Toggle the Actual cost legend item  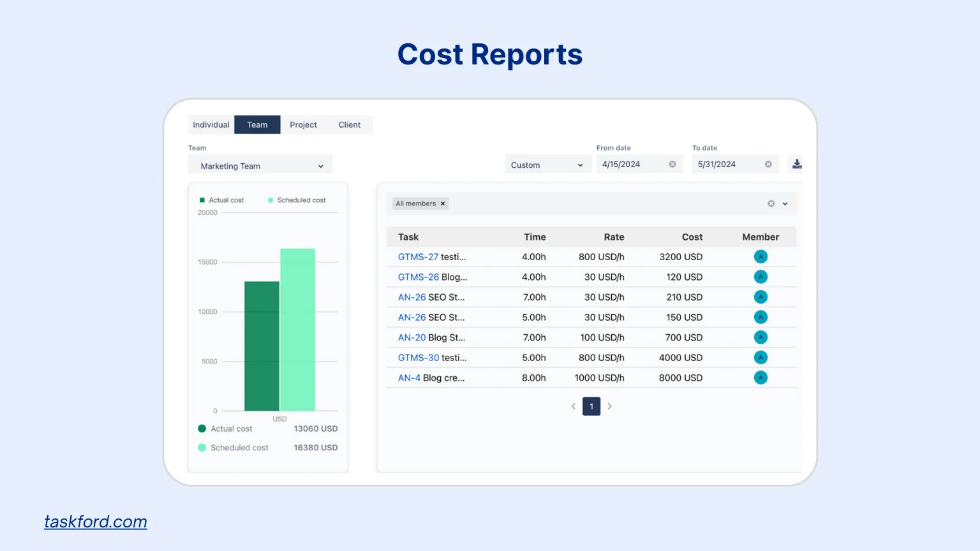click(221, 200)
